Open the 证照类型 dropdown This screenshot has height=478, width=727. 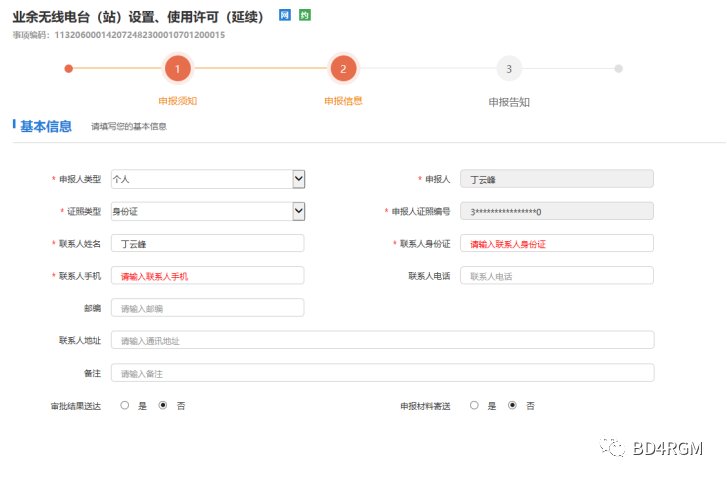pyautogui.click(x=208, y=211)
